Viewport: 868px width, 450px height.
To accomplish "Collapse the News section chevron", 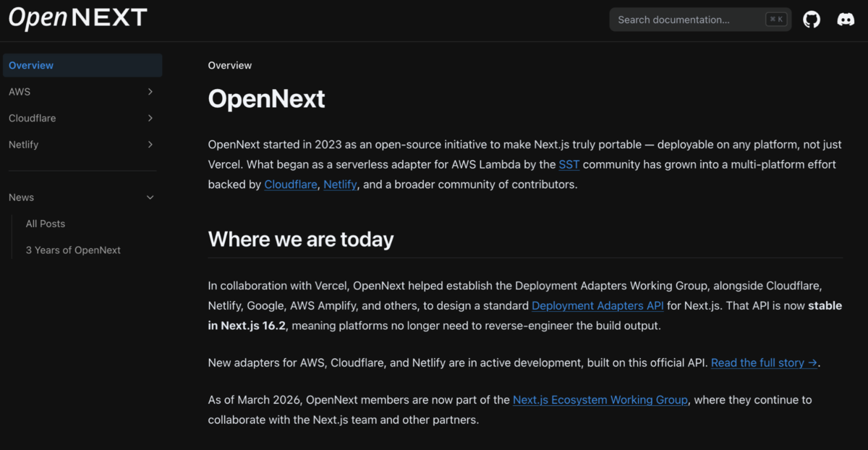I will pyautogui.click(x=150, y=198).
